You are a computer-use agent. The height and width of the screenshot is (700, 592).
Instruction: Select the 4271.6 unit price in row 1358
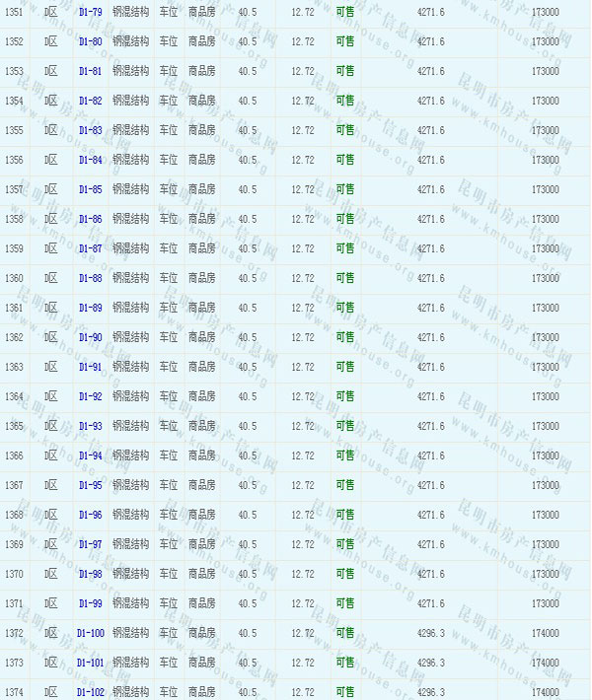click(430, 219)
